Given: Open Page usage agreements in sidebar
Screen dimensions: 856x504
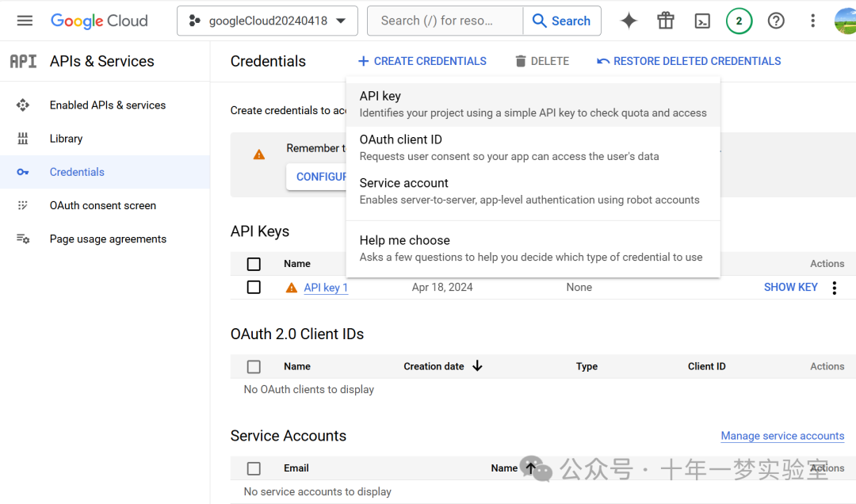Looking at the screenshot, I should [105, 239].
